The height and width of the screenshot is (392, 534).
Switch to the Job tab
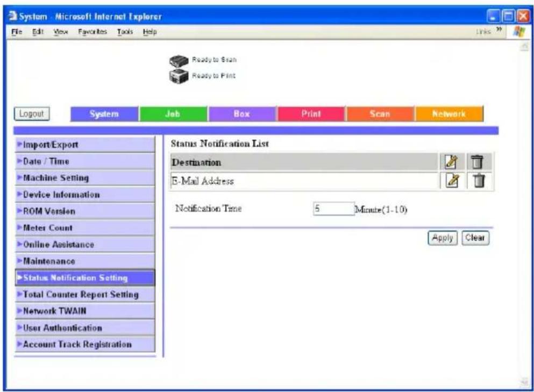pyautogui.click(x=173, y=114)
